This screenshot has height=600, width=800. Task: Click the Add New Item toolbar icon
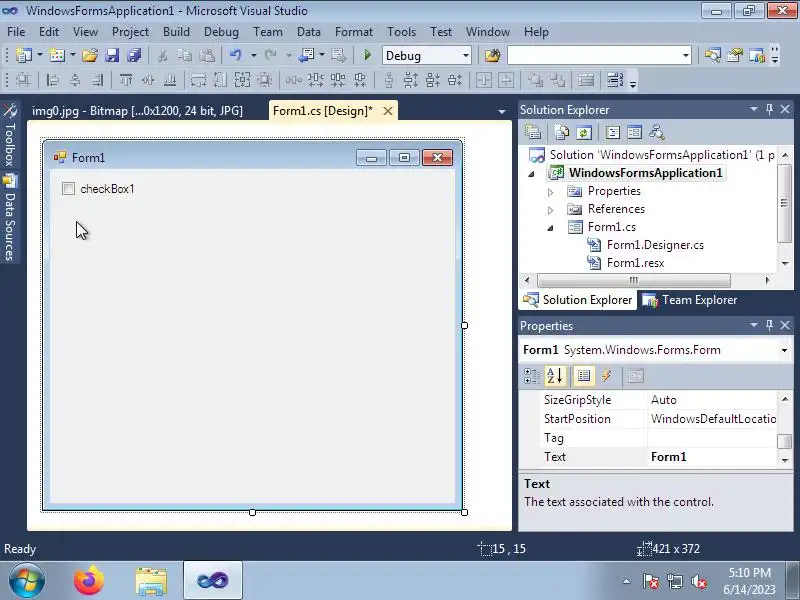[x=57, y=55]
